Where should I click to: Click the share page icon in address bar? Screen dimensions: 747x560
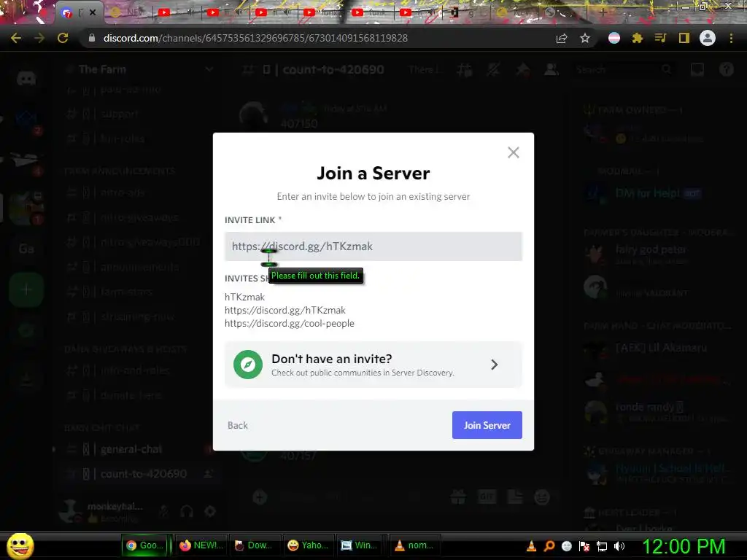tap(562, 38)
